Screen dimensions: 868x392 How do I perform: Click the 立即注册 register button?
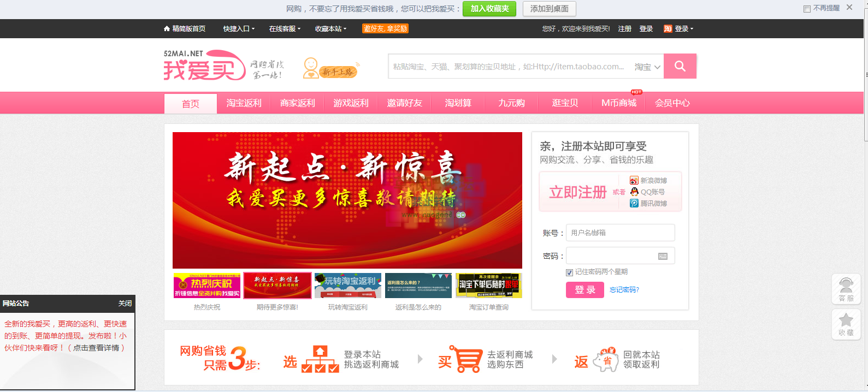(578, 192)
